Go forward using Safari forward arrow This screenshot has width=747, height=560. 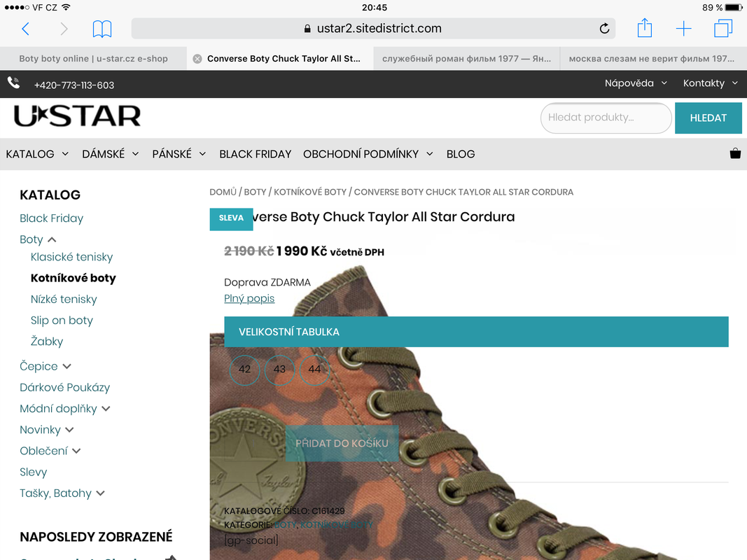click(x=64, y=29)
